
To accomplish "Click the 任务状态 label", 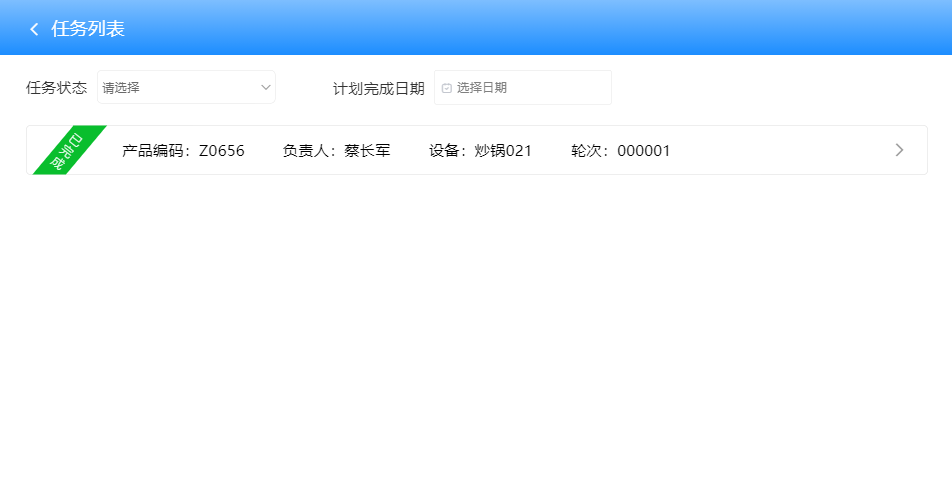I will pos(56,88).
